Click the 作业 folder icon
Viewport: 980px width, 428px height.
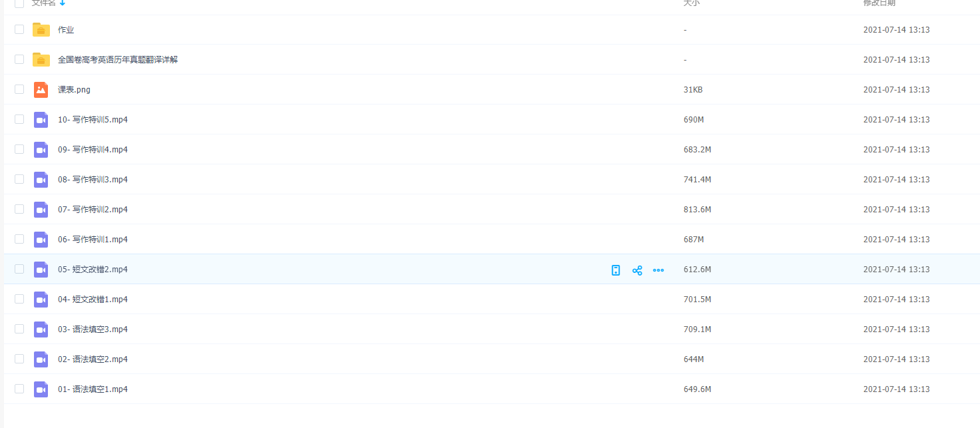tap(41, 30)
